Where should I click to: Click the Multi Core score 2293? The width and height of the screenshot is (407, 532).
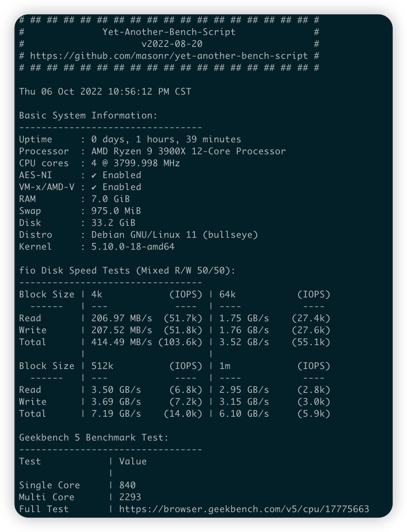click(x=130, y=497)
